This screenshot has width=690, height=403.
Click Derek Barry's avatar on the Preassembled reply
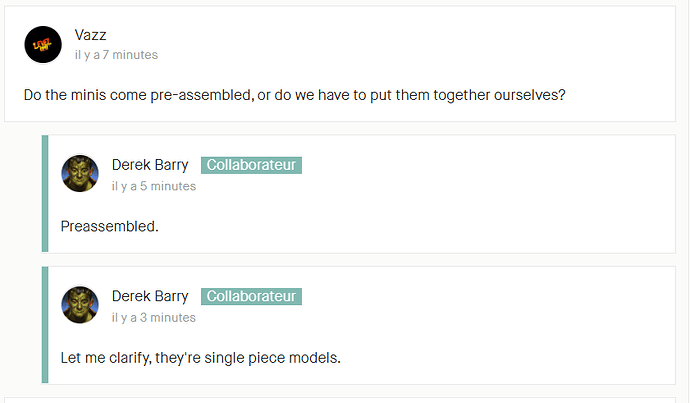80,173
